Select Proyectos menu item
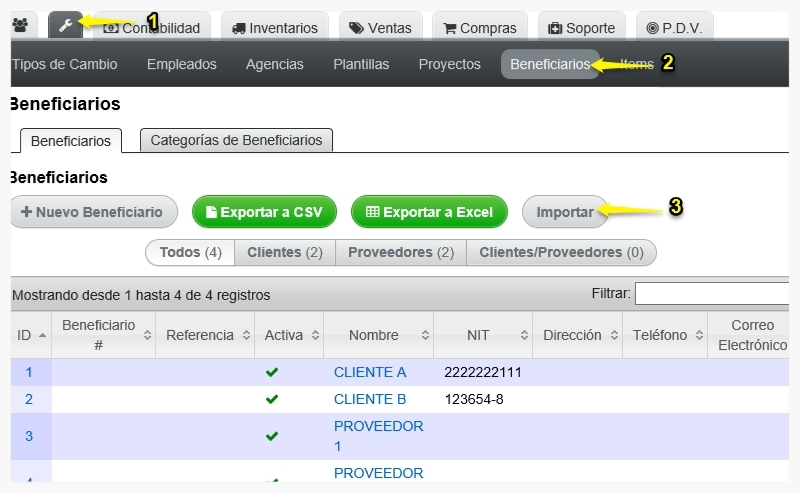The image size is (800, 493). pos(449,64)
